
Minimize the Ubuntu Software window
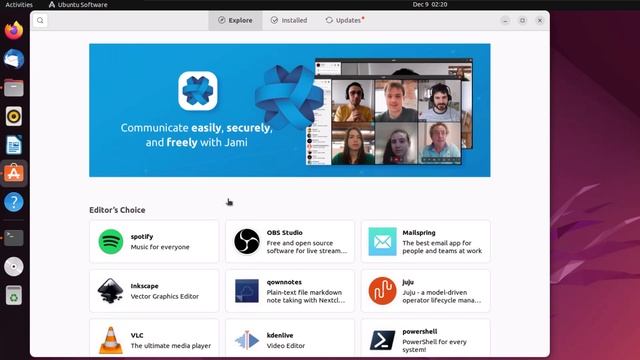pyautogui.click(x=505, y=20)
